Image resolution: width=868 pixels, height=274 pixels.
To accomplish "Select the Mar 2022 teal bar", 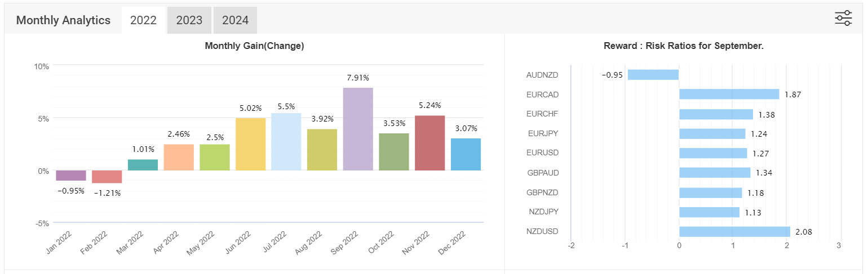I will 143,165.
